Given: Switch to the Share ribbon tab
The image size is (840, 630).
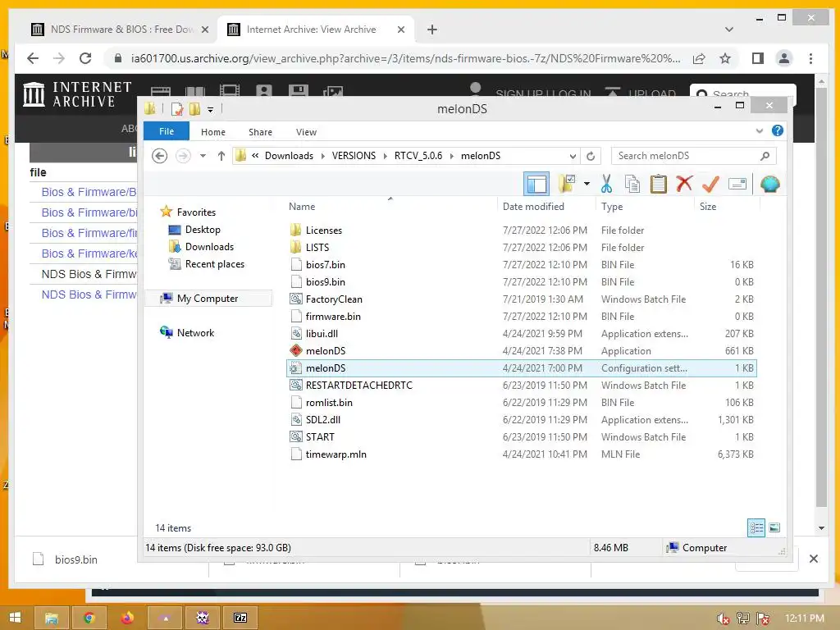Looking at the screenshot, I should pyautogui.click(x=260, y=132).
